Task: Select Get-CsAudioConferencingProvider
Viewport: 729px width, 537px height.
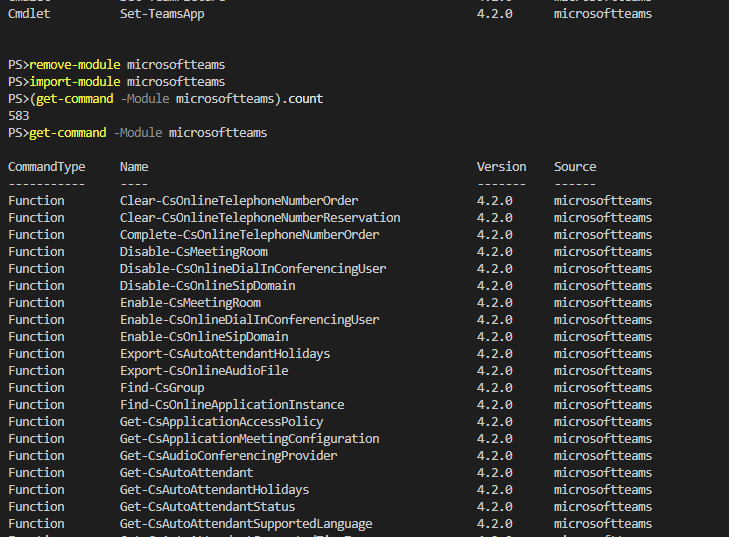Action: (x=228, y=456)
